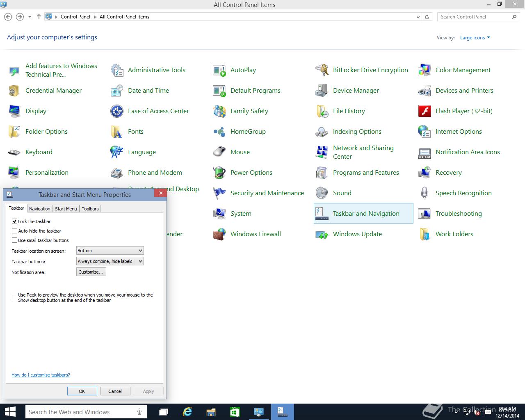The width and height of the screenshot is (525, 420).
Task: Click OK in Taskbar Properties dialog
Action: [82, 391]
